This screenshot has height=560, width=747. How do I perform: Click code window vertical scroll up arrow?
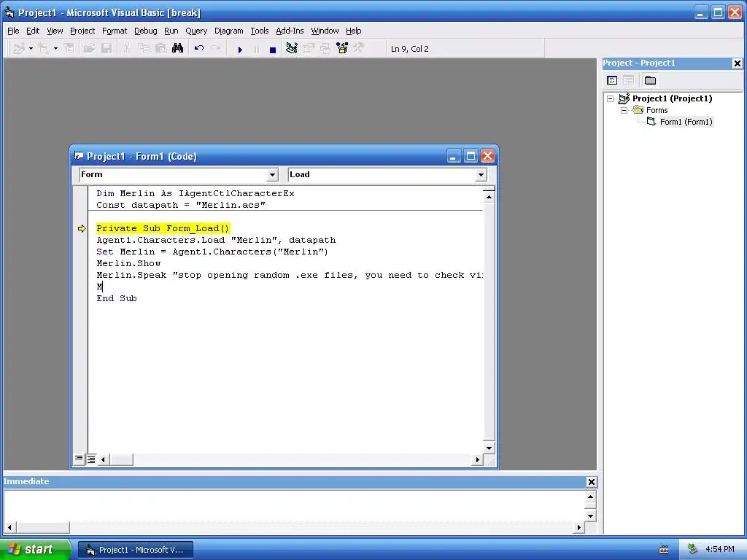click(489, 197)
